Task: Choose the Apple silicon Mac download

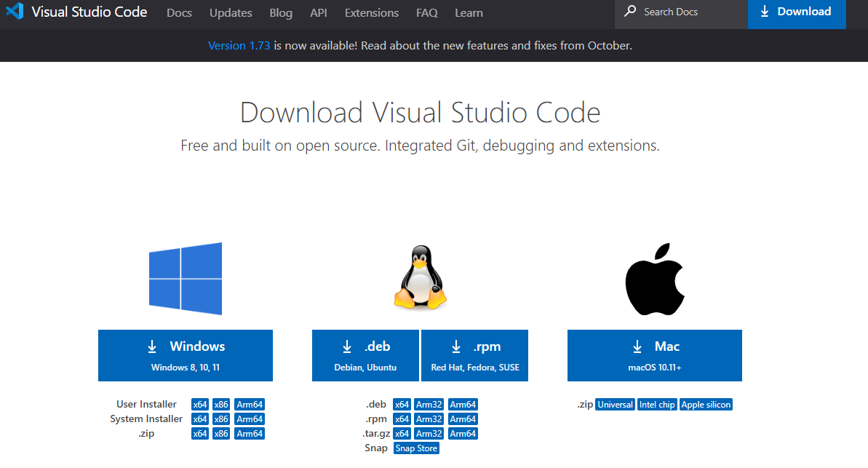Action: click(706, 404)
